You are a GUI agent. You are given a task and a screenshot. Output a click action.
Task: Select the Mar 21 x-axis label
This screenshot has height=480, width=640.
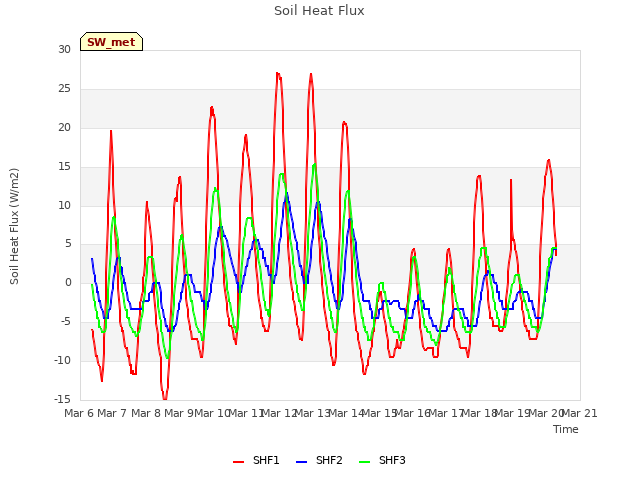pos(579,413)
